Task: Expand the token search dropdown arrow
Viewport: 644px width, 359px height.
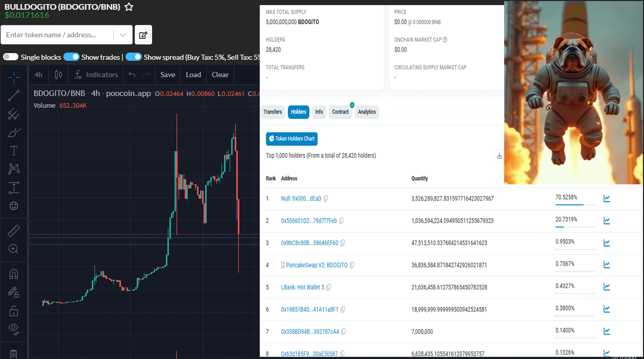Action: 123,35
